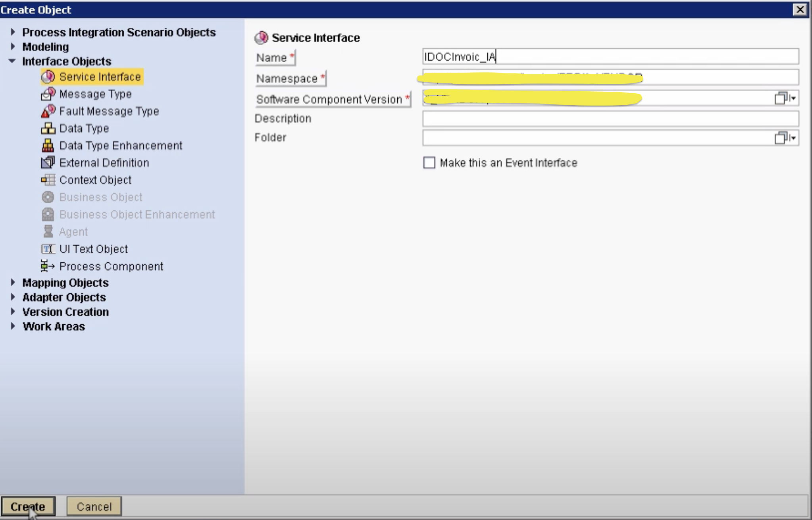Enable Make this an Event Interface
812x520 pixels.
(429, 163)
